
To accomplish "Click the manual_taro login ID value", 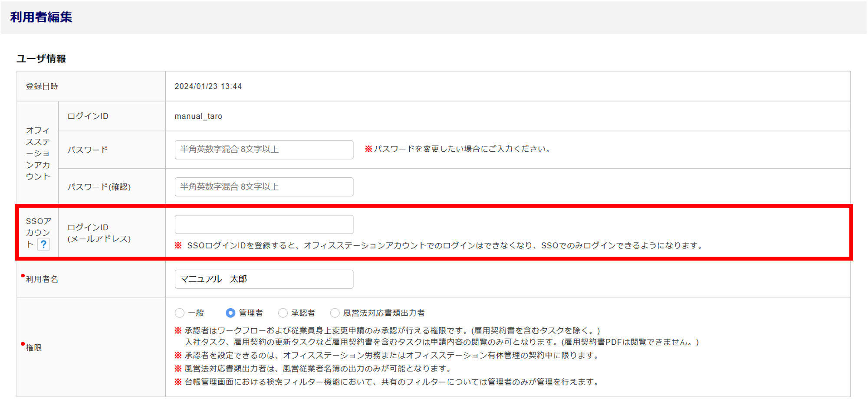I will (198, 116).
